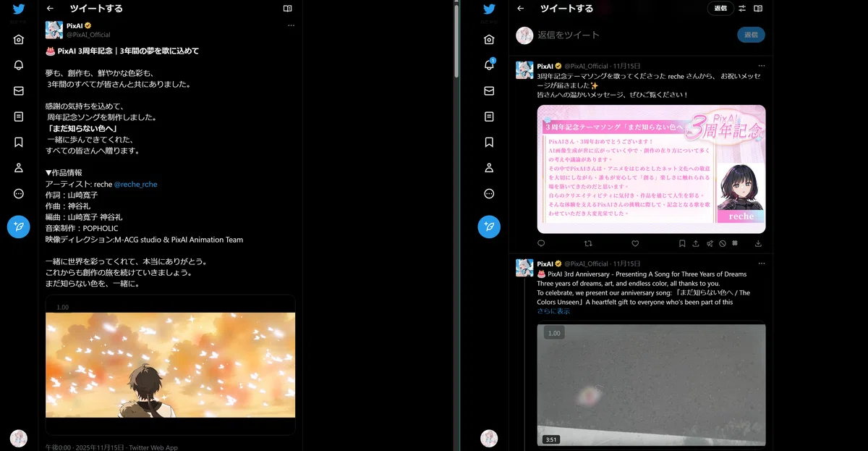
Task: Open Bookmarks in the right window sidebar
Action: (489, 143)
